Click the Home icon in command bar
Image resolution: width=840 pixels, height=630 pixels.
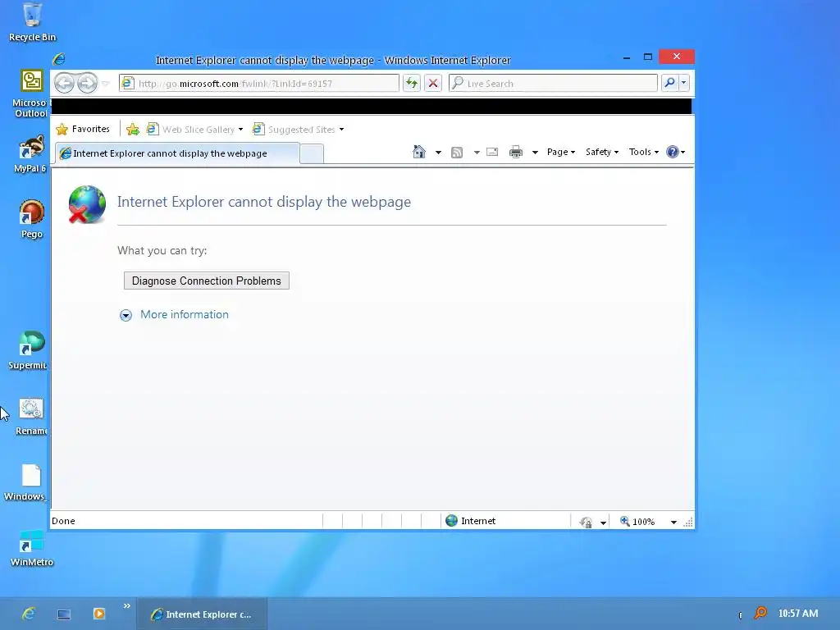pos(419,152)
